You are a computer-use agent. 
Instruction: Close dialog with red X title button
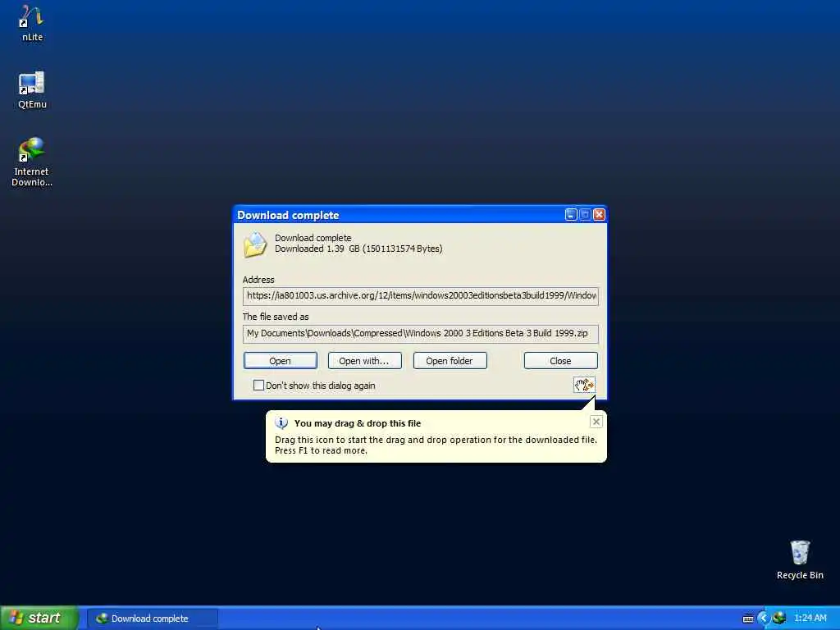pos(599,214)
